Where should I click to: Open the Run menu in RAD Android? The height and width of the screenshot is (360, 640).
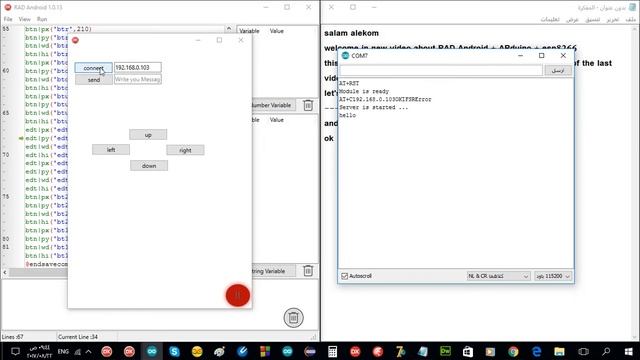[x=42, y=19]
